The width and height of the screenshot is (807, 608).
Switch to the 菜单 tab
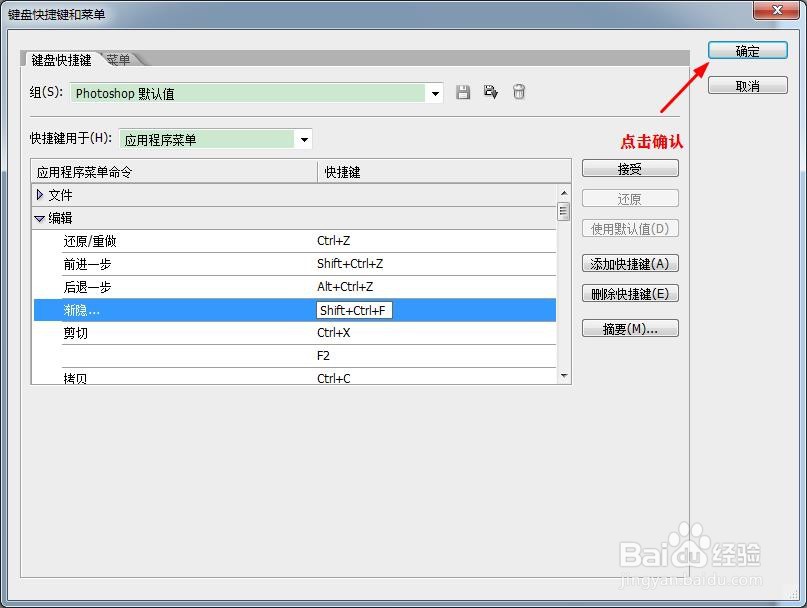pos(117,60)
